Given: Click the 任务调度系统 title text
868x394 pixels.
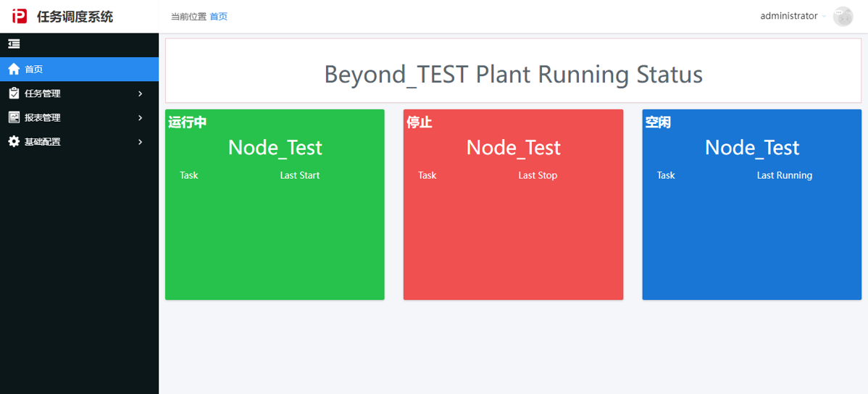Looking at the screenshot, I should [75, 17].
